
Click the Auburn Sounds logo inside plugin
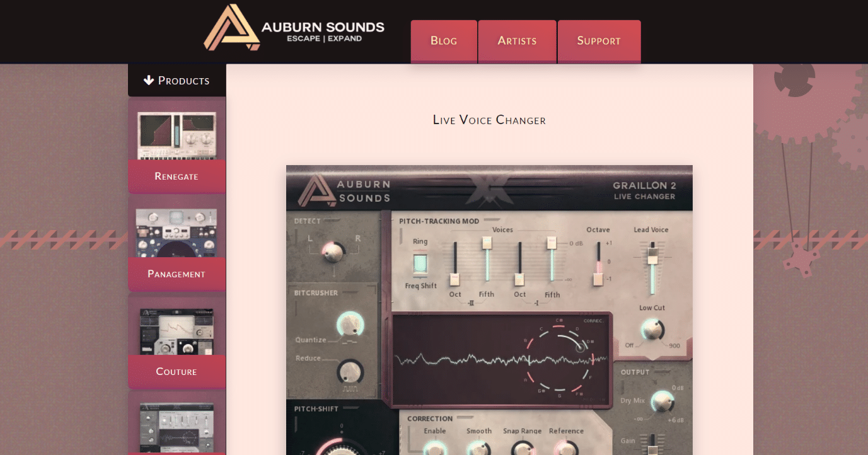pos(344,190)
